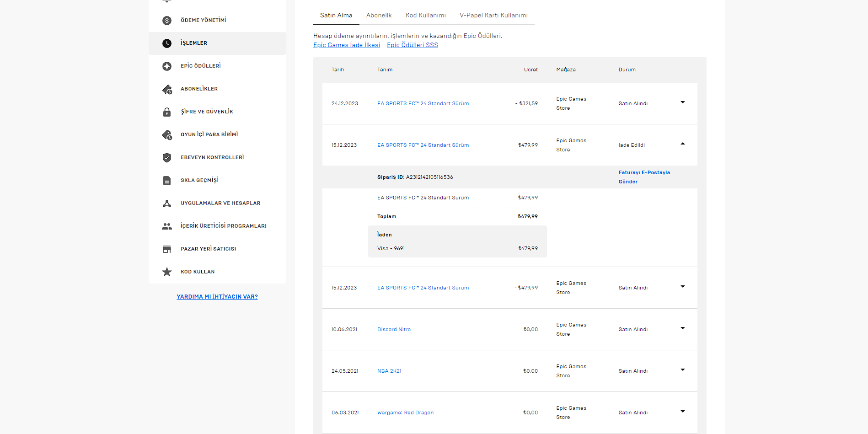868x434 pixels.
Task: Click the connected-nodes icon for Uygulamalar ve Hesaplar
Action: coord(167,204)
